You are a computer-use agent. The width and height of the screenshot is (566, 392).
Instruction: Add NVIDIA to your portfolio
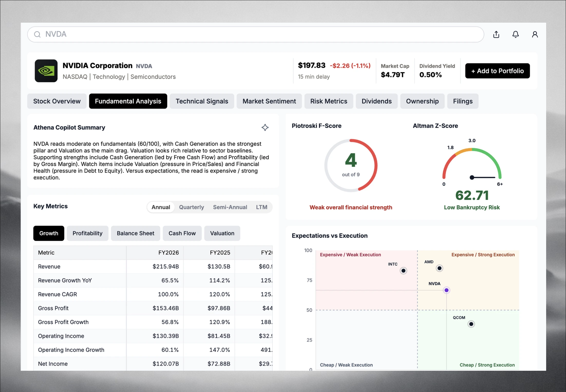(497, 71)
